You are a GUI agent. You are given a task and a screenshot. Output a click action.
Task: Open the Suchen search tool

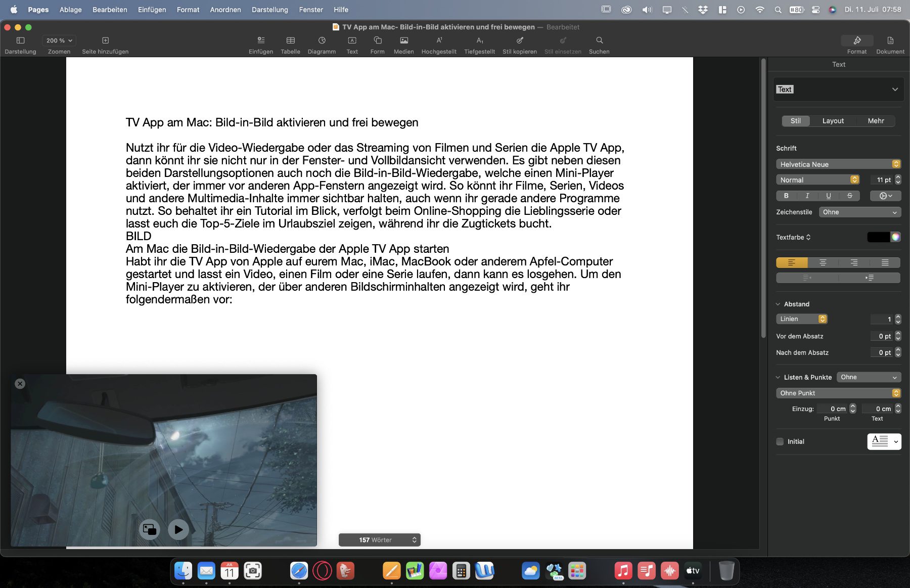[x=599, y=40]
